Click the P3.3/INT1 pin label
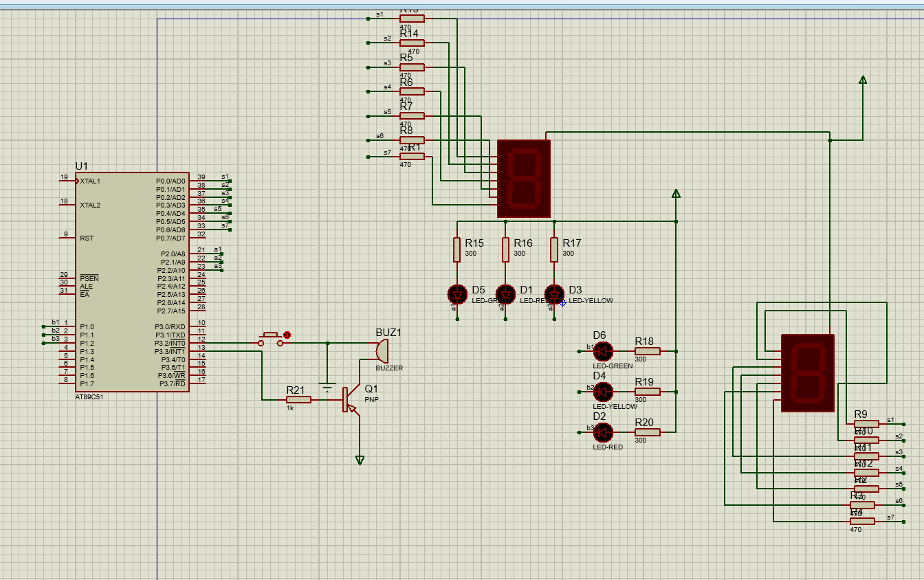The width and height of the screenshot is (924, 580). click(x=170, y=351)
